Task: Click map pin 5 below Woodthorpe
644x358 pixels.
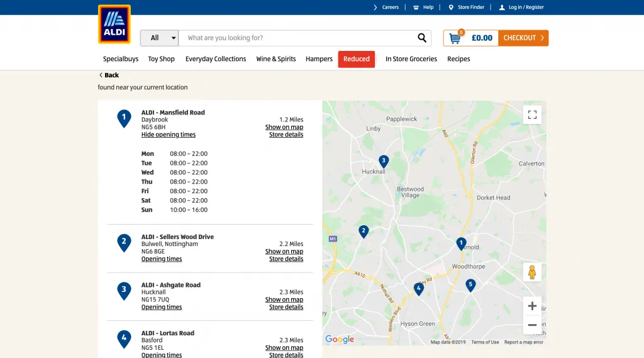Action: [470, 285]
